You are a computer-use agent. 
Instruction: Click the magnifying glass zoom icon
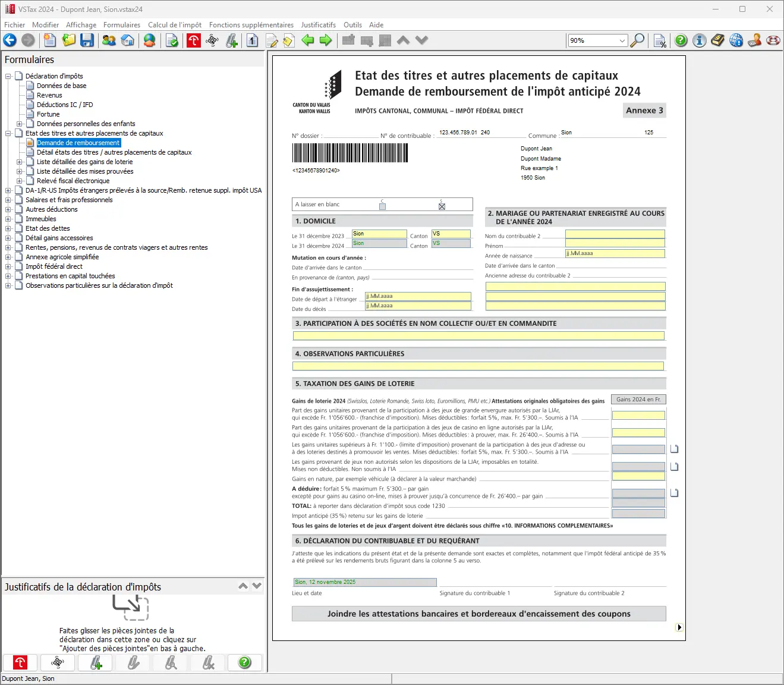637,40
